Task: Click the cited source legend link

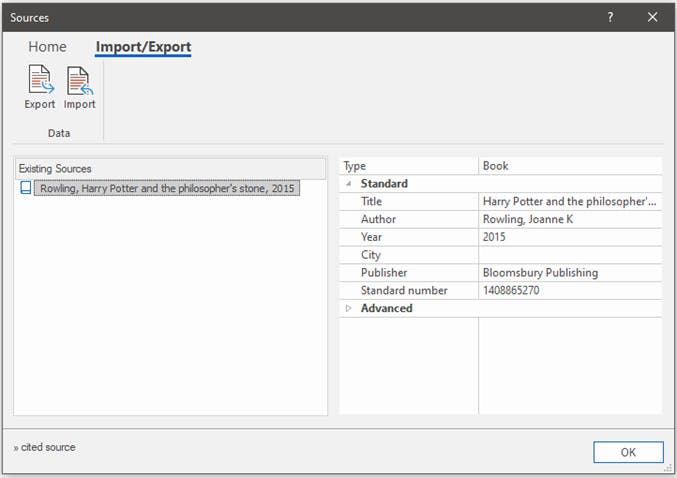Action: [x=44, y=447]
